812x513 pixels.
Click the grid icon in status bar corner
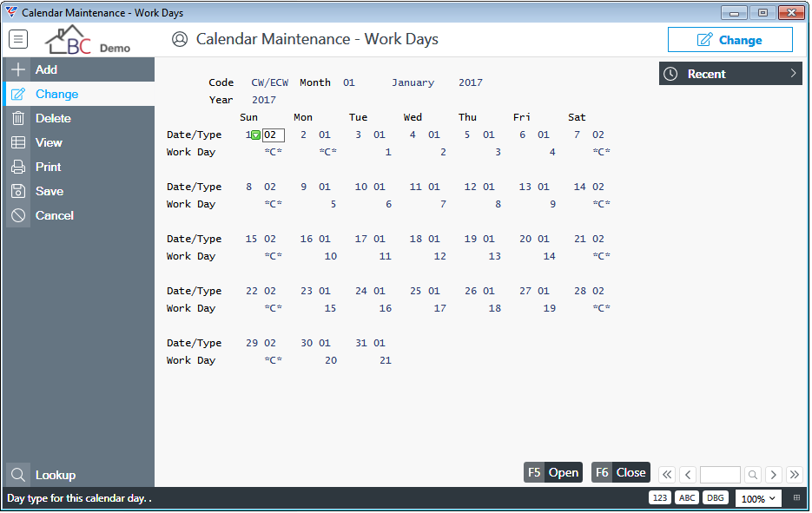coord(796,498)
